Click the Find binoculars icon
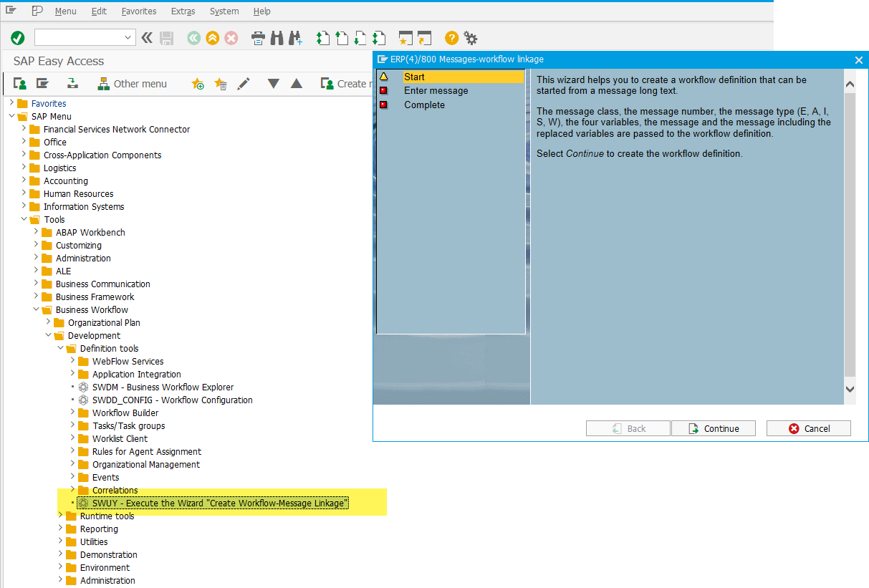This screenshot has width=869, height=588. click(277, 38)
